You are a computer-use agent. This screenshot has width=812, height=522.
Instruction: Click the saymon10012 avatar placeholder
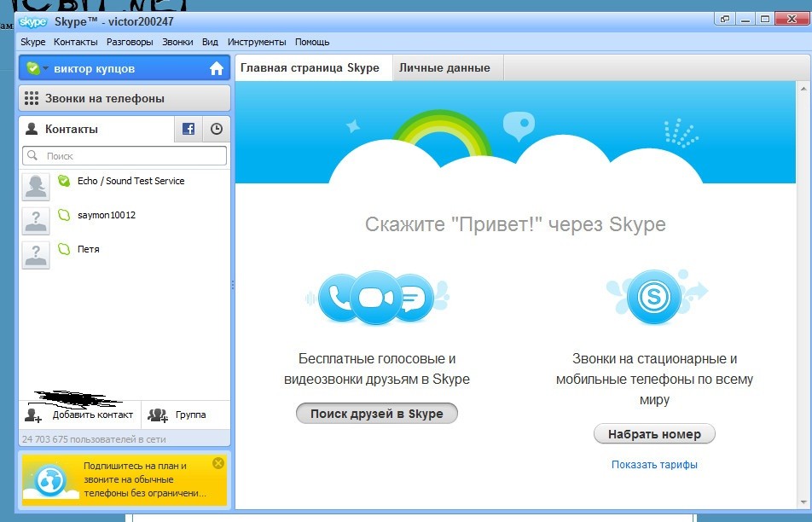tap(36, 221)
